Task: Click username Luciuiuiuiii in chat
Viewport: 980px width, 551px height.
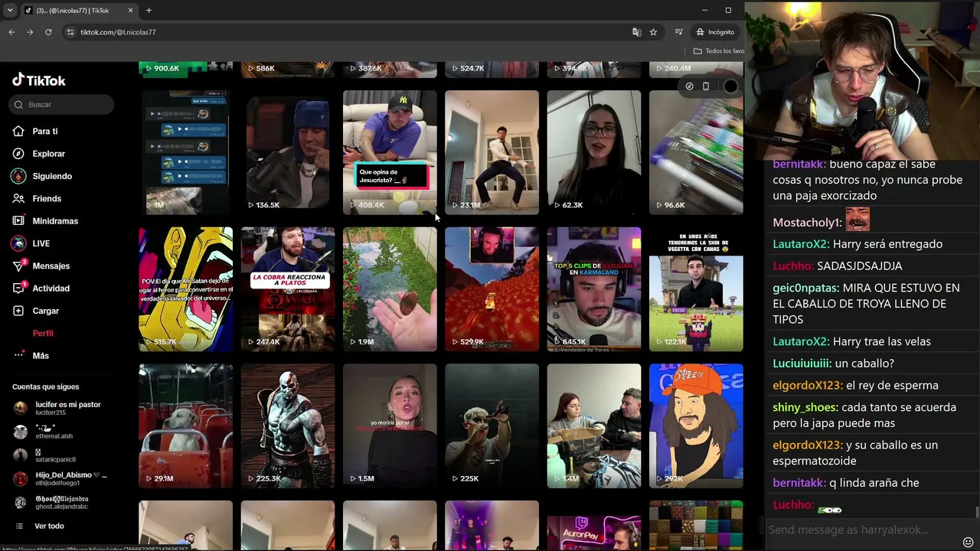Action: (802, 364)
